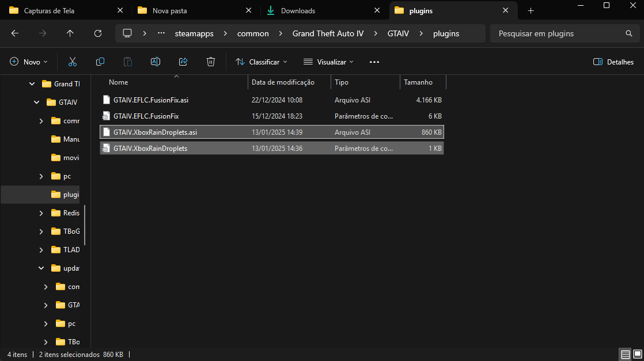This screenshot has height=361, width=644.
Task: Click steamapps in the address bar
Action: coord(194,33)
